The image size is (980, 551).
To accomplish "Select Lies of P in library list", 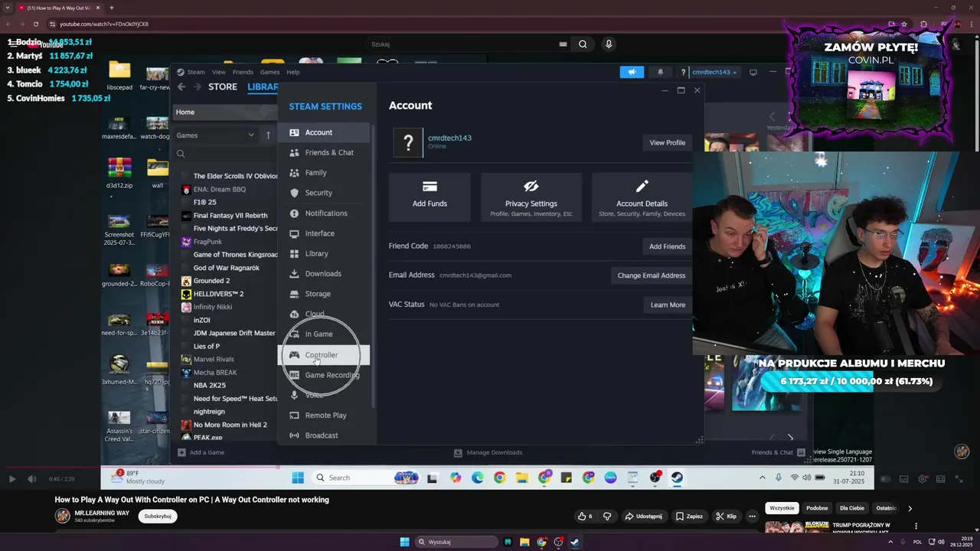I will tap(206, 346).
